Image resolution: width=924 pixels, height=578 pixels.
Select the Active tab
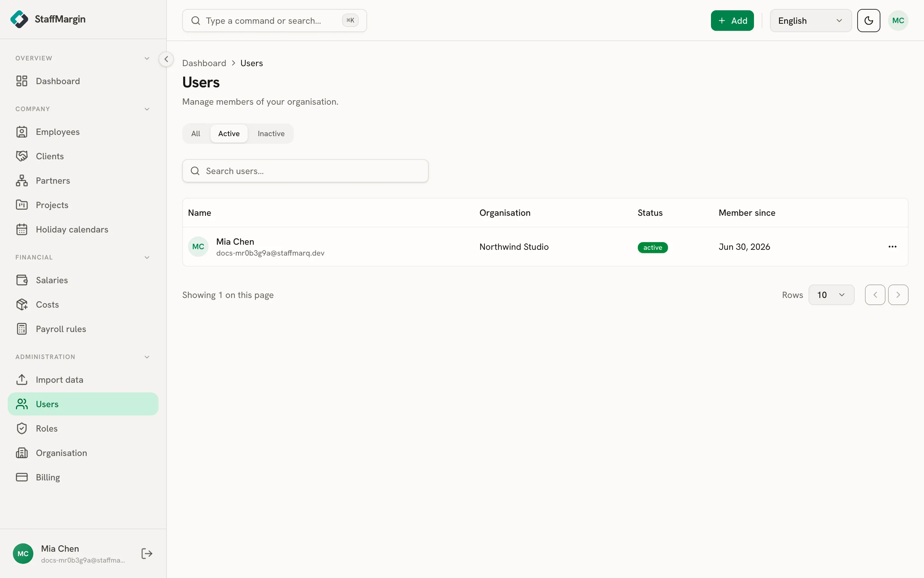click(x=229, y=133)
